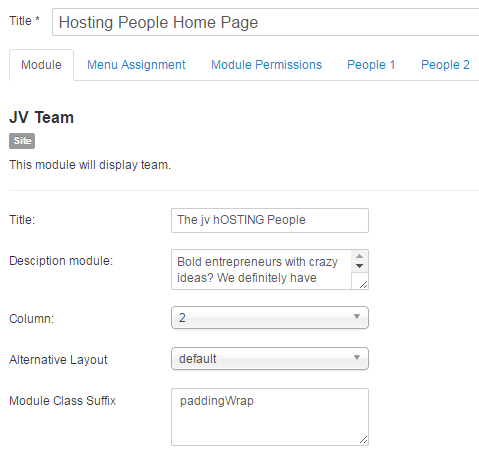Open the Column select showing 2
This screenshot has height=461, width=479.
tap(270, 318)
